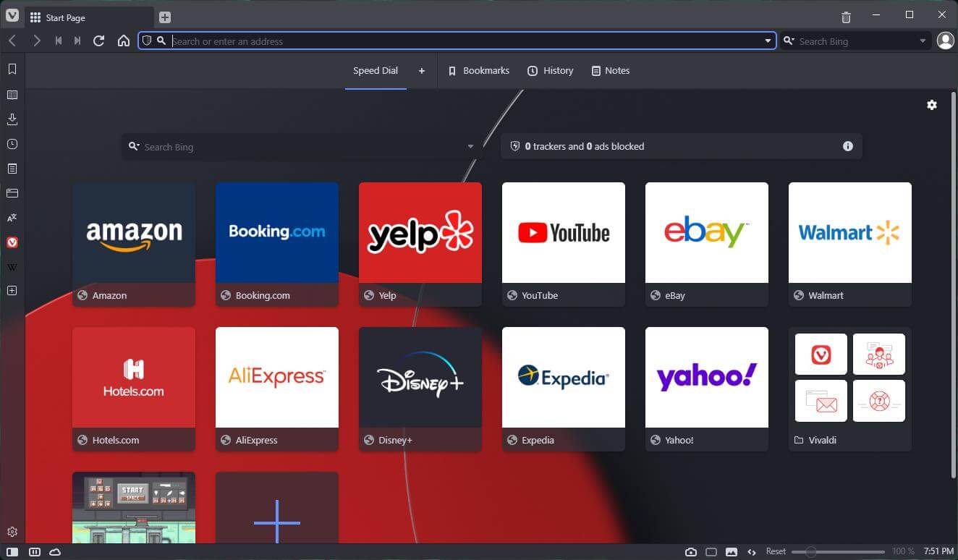Viewport: 958px width, 560px height.
Task: Open the Yelp speed dial
Action: coord(420,245)
